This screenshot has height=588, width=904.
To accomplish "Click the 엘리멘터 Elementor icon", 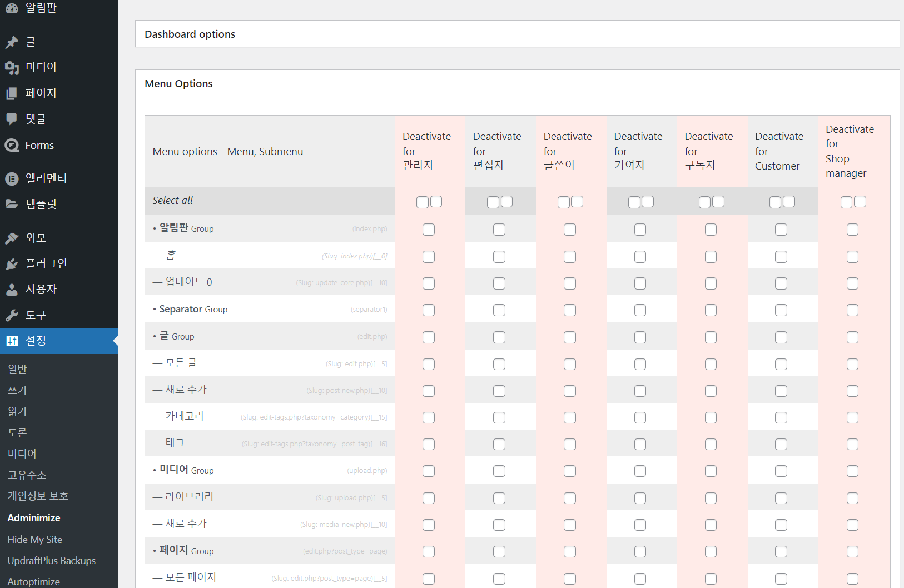I will point(12,178).
